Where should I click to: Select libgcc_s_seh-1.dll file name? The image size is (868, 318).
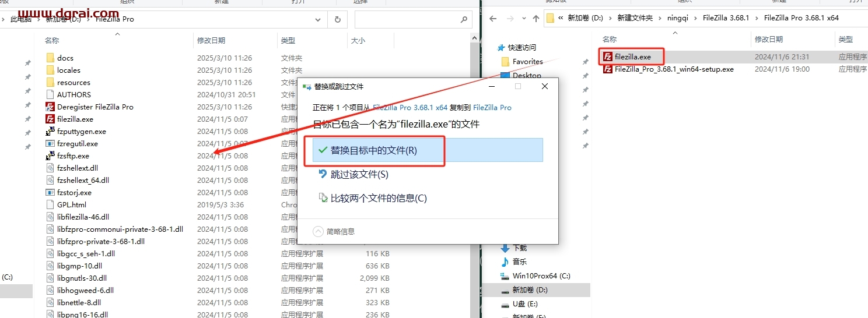pyautogui.click(x=86, y=253)
